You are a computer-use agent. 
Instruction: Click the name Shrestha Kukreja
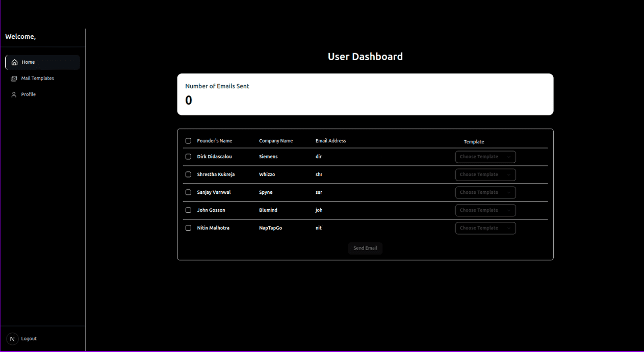tap(216, 174)
